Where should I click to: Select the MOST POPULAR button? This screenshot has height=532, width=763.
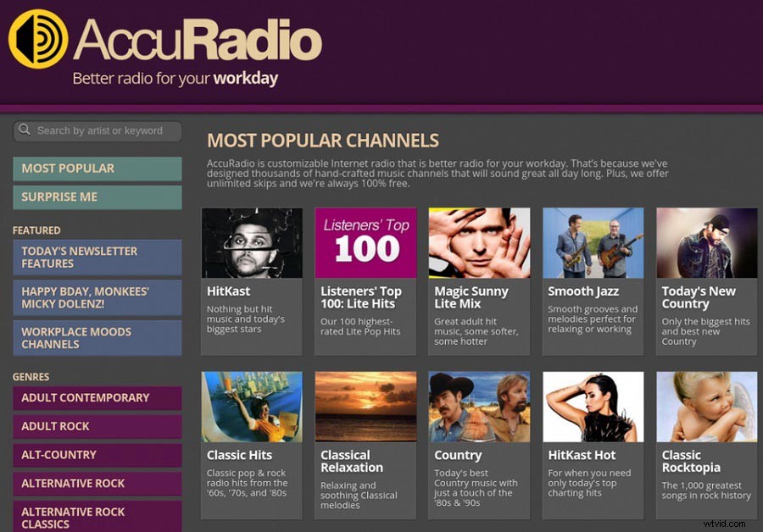[97, 169]
